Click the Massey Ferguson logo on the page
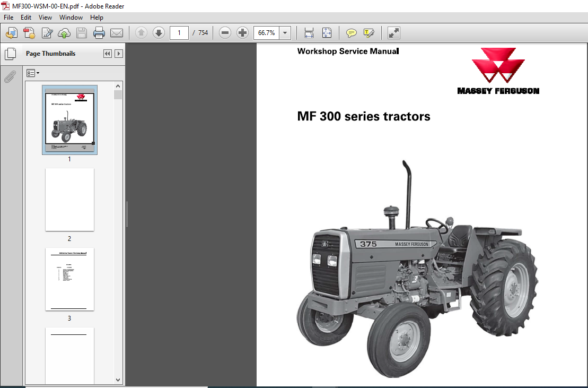This screenshot has height=388, width=588. point(498,71)
